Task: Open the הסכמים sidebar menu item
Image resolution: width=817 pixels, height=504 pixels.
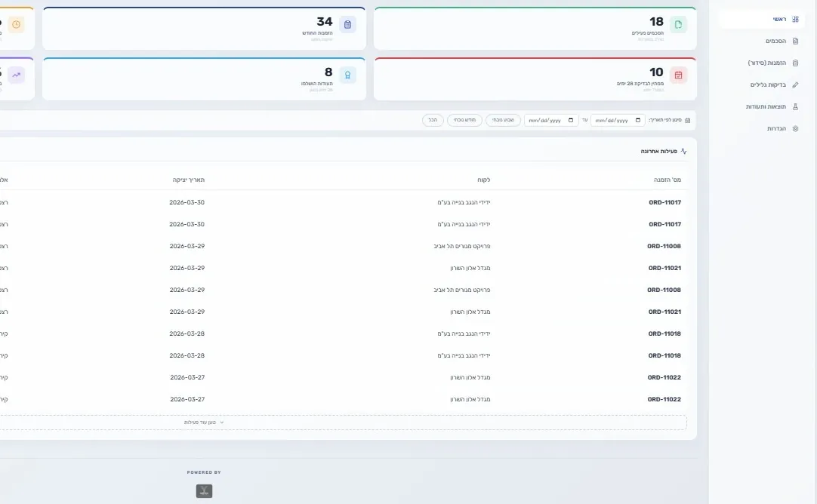Action: point(763,41)
